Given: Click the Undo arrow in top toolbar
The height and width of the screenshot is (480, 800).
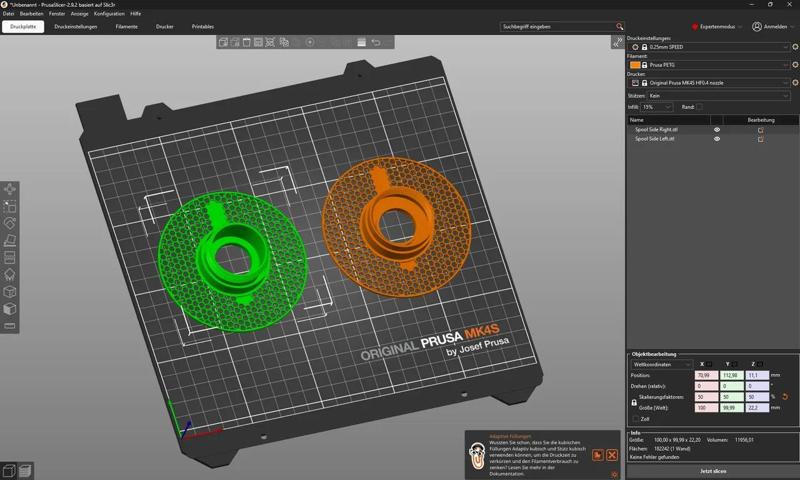Looking at the screenshot, I should [x=376, y=42].
